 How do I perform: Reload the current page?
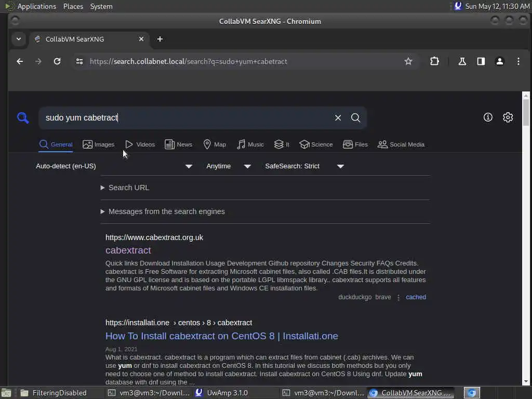[57, 61]
